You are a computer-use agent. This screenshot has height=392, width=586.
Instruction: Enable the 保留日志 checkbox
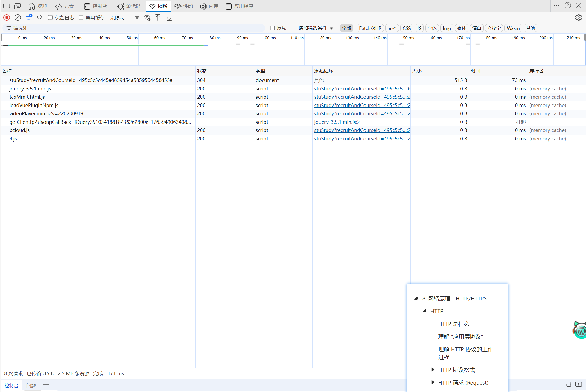tap(50, 17)
